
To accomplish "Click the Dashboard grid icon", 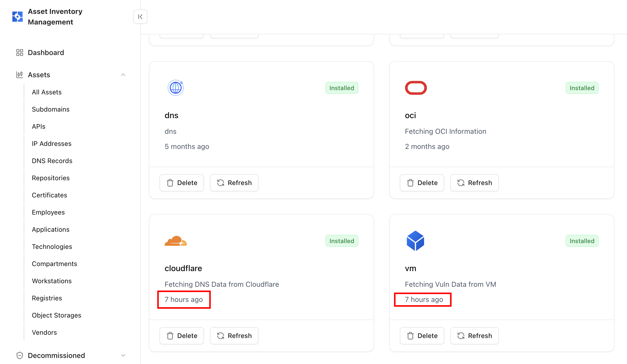I will pyautogui.click(x=19, y=53).
